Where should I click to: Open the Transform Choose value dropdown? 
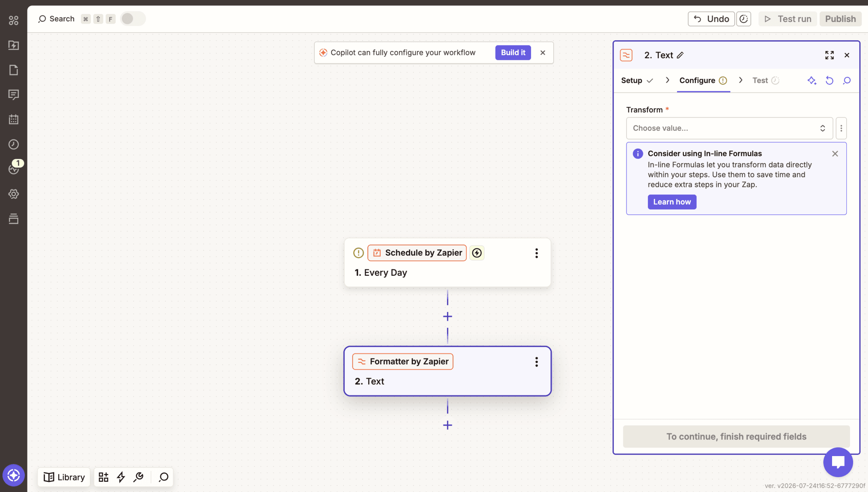729,128
